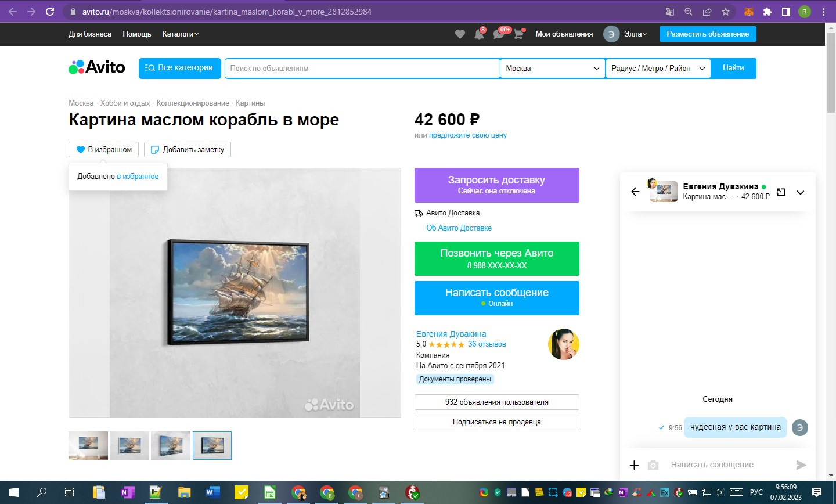Collapse chat panel with chevron
Screen dimensions: 836x504
801,192
